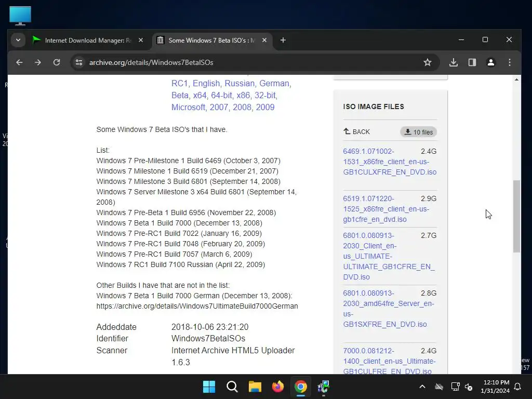Open the installer app icon on taskbar
The image size is (532, 399).
click(x=323, y=387)
